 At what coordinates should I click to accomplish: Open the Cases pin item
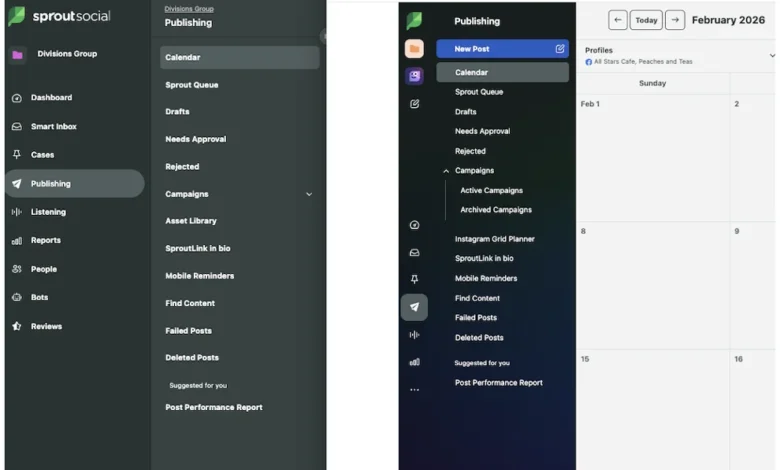42,155
